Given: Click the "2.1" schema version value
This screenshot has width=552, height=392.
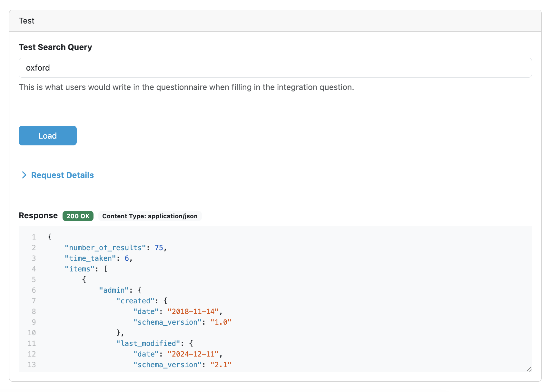Looking at the screenshot, I should point(221,365).
